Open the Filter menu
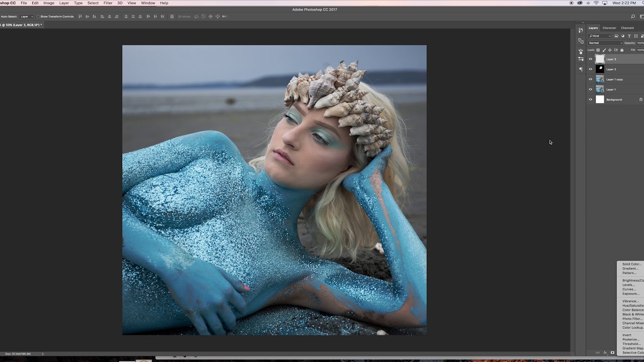The image size is (644, 362). pyautogui.click(x=108, y=3)
